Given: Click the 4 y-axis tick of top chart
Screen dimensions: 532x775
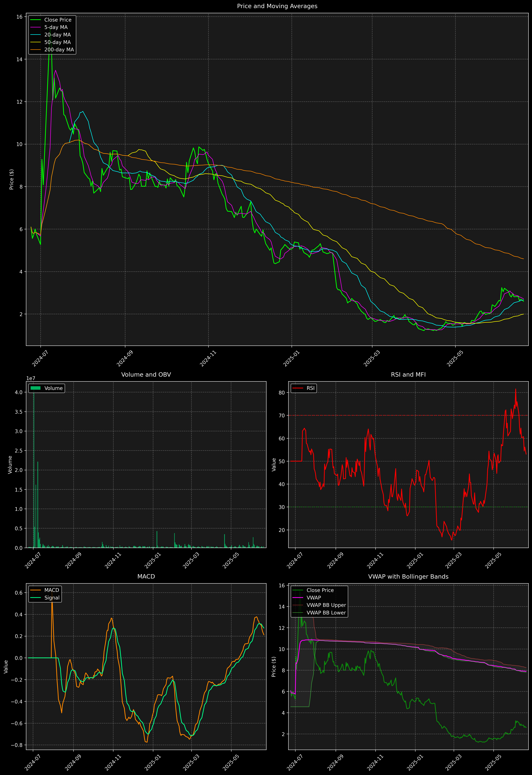Looking at the screenshot, I should 21,272.
